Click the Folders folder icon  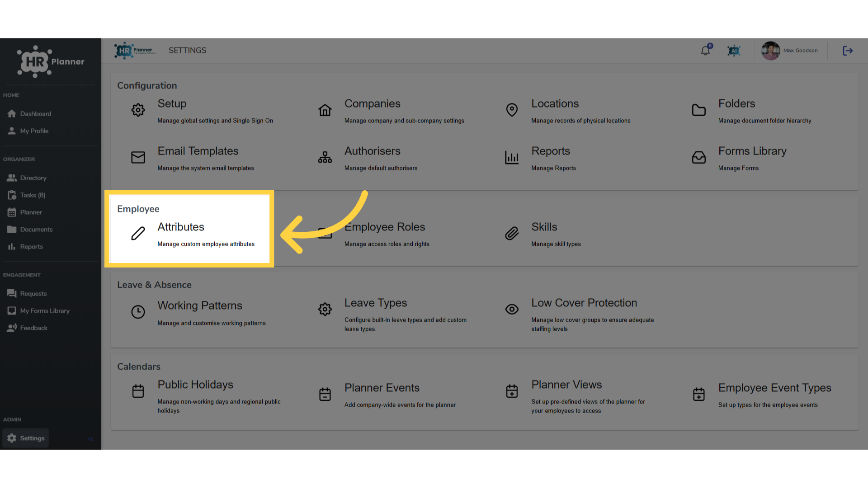click(699, 110)
